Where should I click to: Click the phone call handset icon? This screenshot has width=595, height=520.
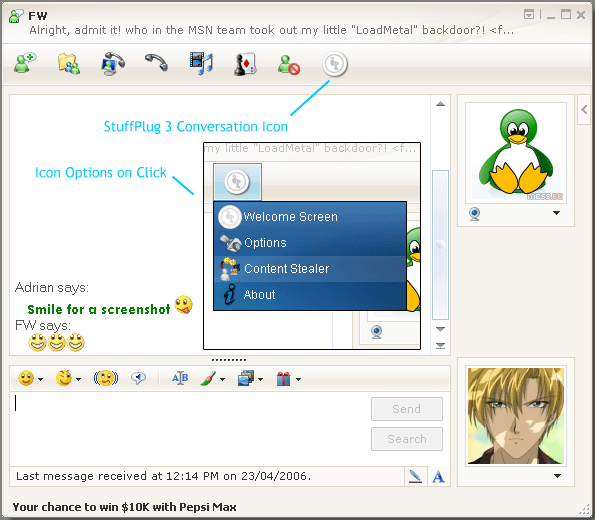[x=156, y=63]
